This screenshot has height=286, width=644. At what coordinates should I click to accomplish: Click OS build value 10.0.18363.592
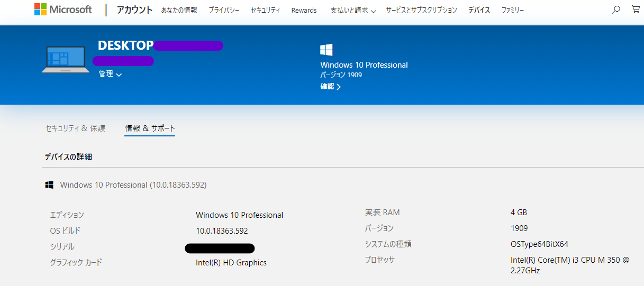(x=222, y=231)
